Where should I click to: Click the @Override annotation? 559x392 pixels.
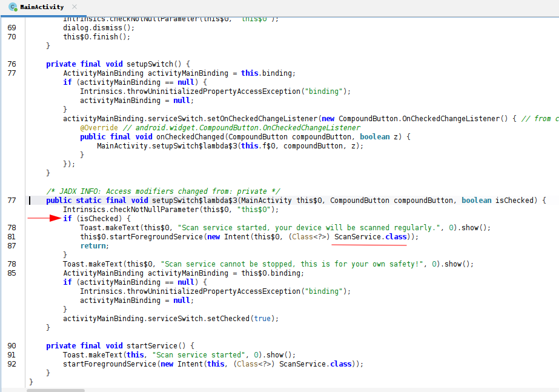100,128
